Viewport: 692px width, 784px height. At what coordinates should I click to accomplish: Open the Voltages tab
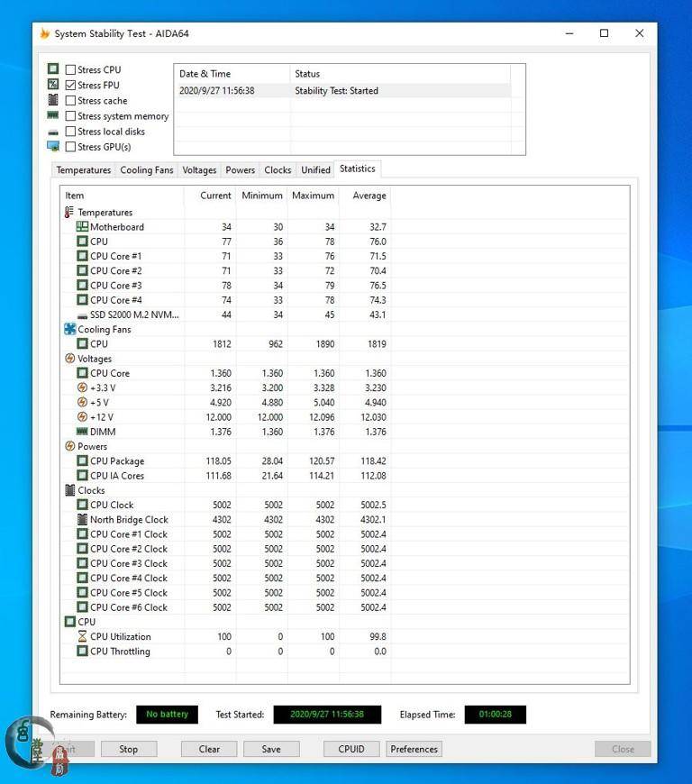pos(199,170)
